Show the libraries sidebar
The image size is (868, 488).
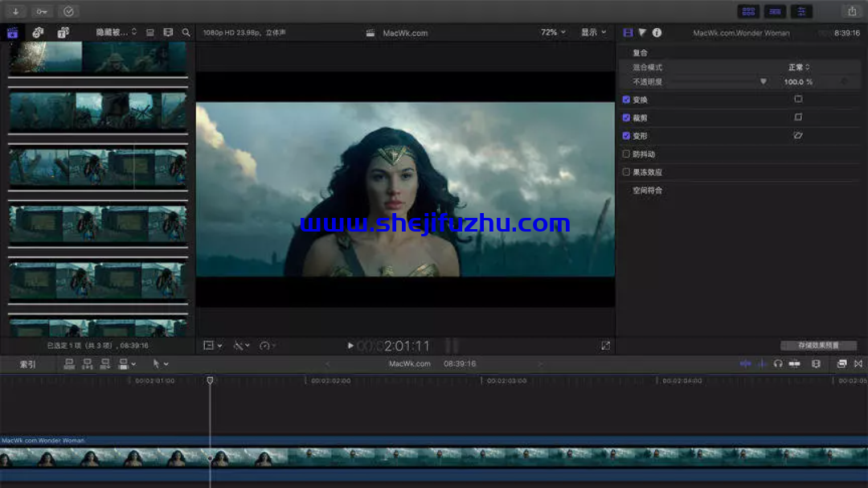(13, 33)
